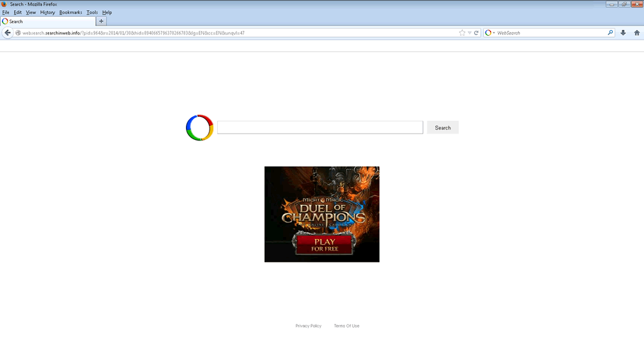This screenshot has height=352, width=644.
Task: Click the colorful ring logo beside search field
Action: point(199,128)
